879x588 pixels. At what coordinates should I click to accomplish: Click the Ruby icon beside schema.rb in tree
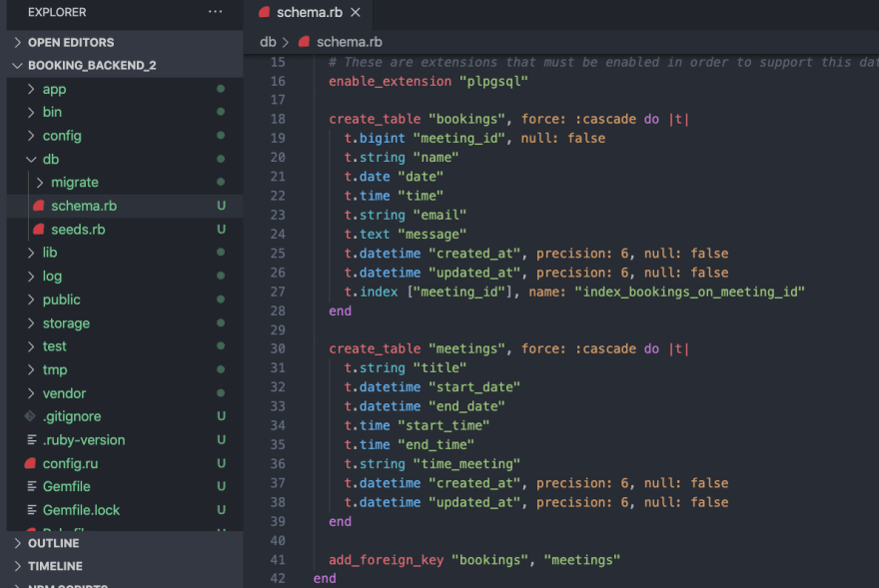(x=39, y=206)
